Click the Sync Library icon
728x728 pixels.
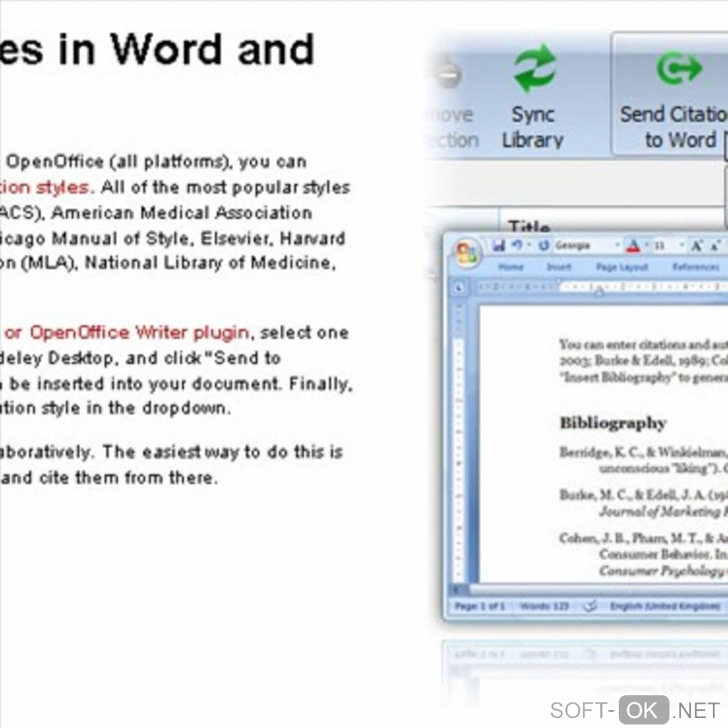click(x=535, y=68)
